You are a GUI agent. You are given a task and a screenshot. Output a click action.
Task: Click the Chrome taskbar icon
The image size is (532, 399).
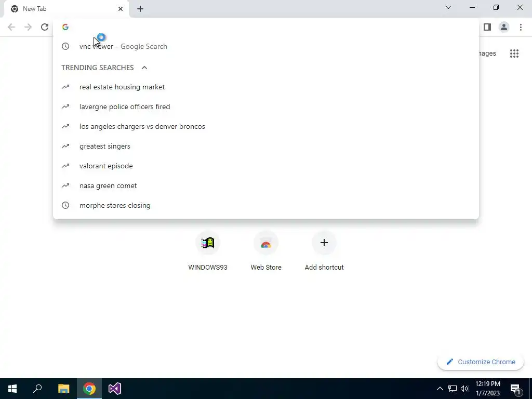(89, 389)
